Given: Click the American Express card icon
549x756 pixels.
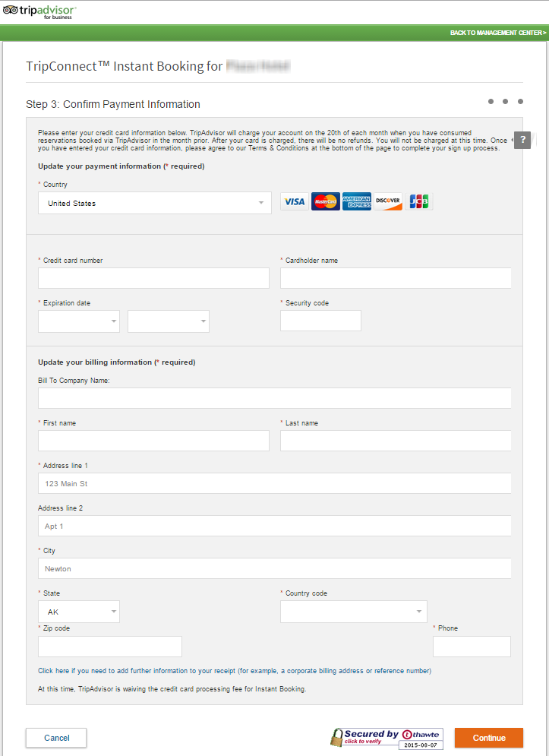Looking at the screenshot, I should tap(356, 201).
